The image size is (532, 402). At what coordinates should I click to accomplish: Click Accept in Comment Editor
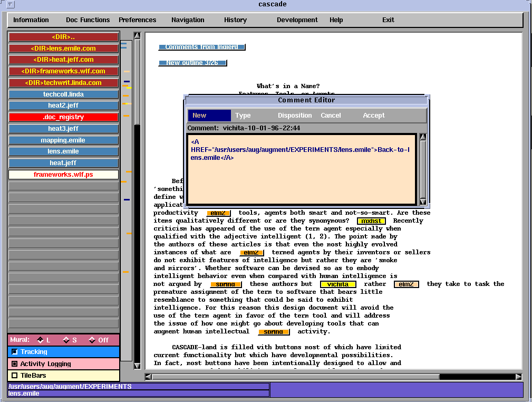point(374,116)
